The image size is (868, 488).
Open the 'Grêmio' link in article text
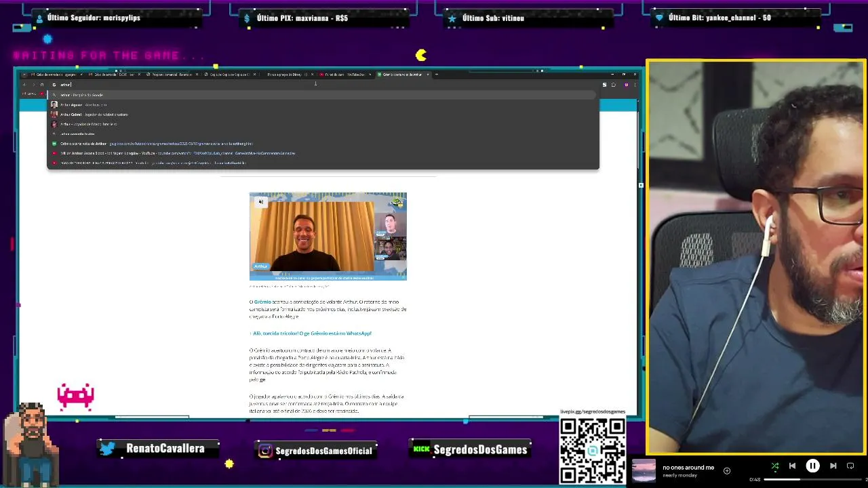click(x=262, y=302)
